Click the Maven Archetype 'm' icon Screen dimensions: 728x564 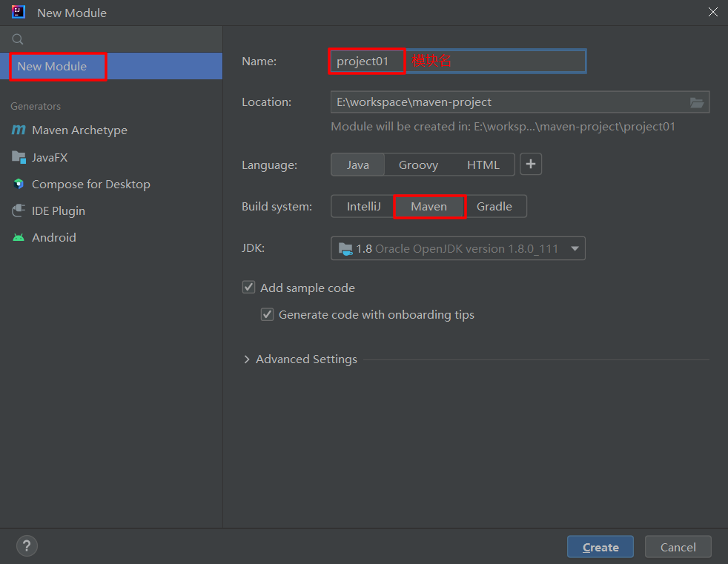click(x=19, y=130)
